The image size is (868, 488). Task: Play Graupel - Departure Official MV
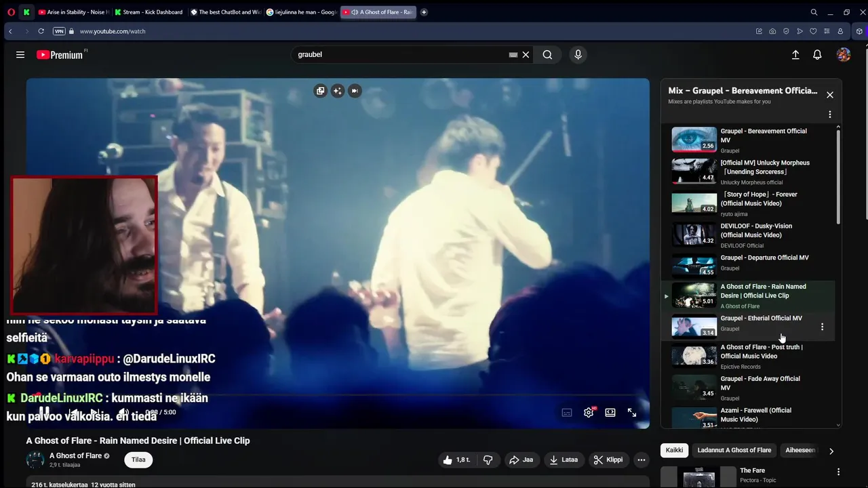[x=748, y=265]
